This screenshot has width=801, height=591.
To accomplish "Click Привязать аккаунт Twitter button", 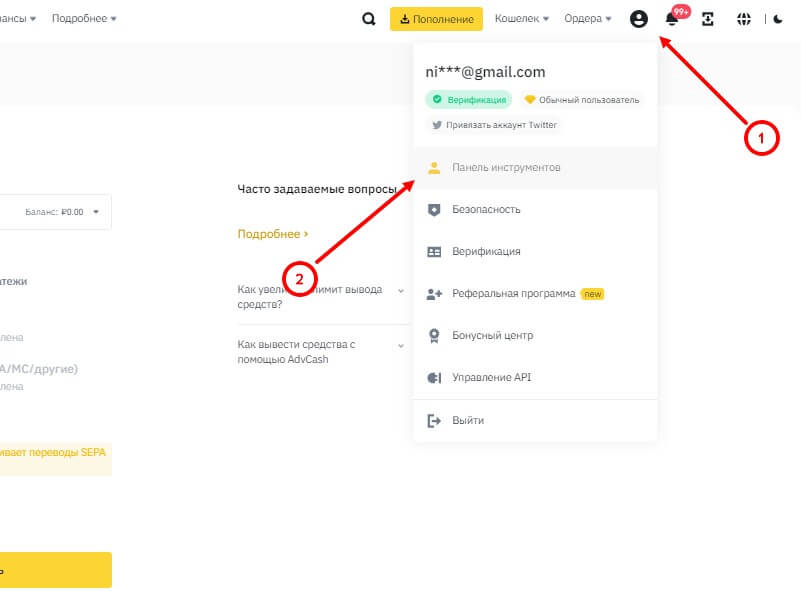I will 494,126.
